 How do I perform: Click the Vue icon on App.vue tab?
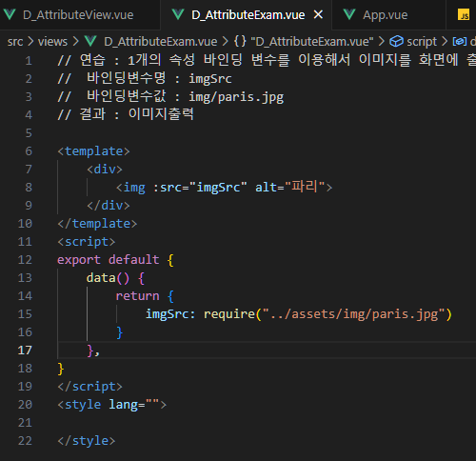pos(349,14)
